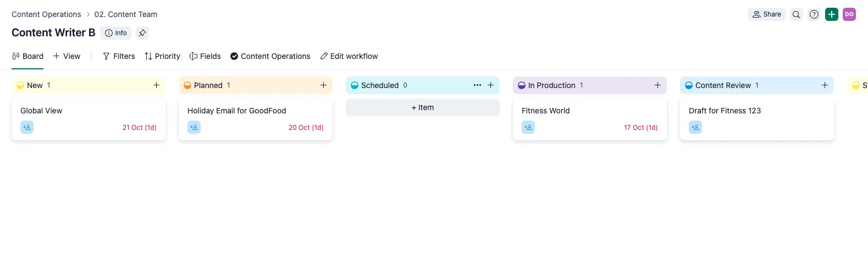
Task: Open Content Operations breadcrumb link
Action: 46,14
